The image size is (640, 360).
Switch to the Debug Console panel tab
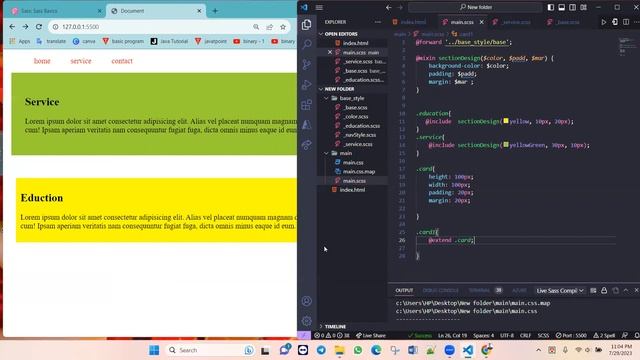[x=440, y=291]
